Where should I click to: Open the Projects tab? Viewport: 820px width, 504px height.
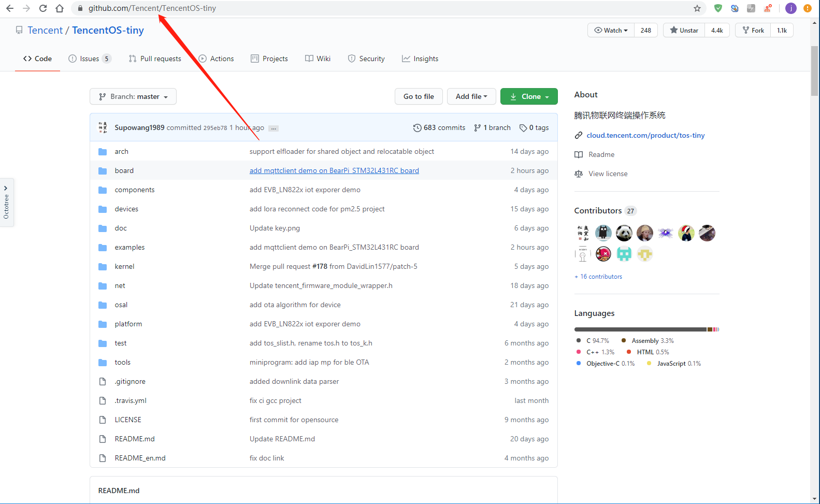[x=269, y=59]
